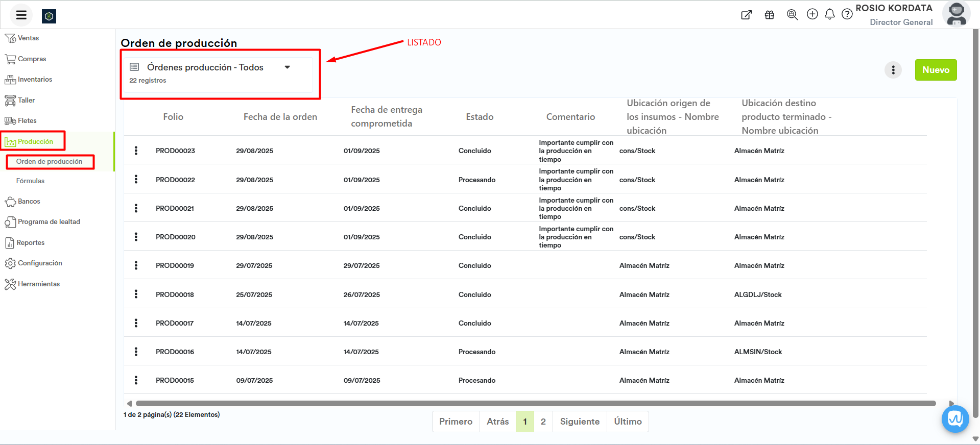Jump to page 2 of results
Viewport: 980px width, 445px height.
tap(543, 422)
